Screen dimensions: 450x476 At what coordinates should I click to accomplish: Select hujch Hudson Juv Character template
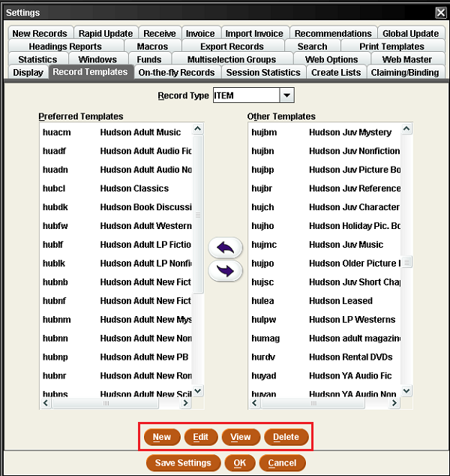point(325,207)
